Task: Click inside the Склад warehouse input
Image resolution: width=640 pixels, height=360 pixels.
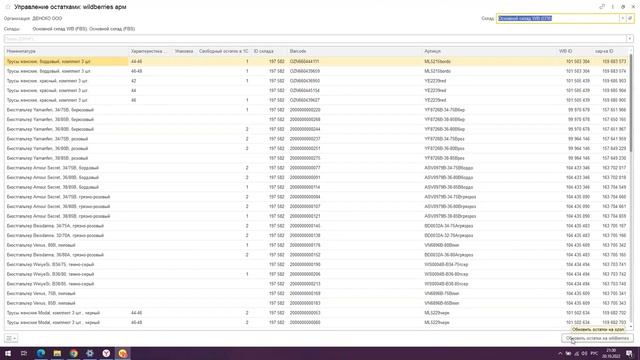Action: point(558,18)
